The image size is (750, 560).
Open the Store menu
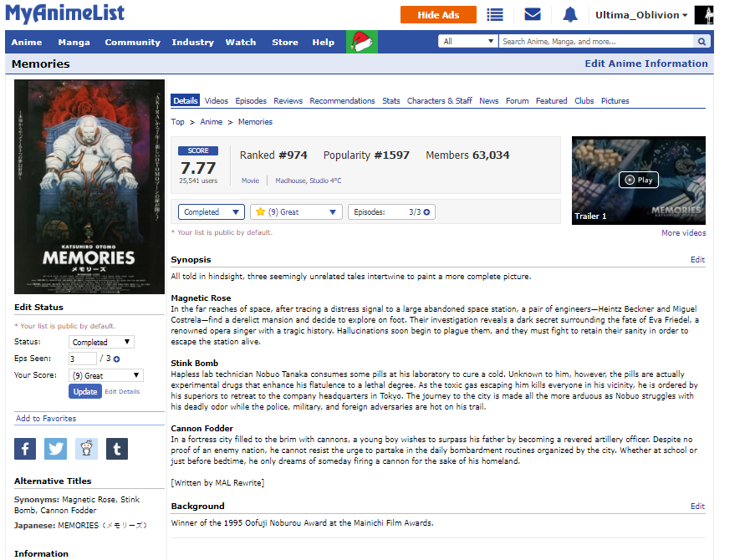click(x=285, y=42)
